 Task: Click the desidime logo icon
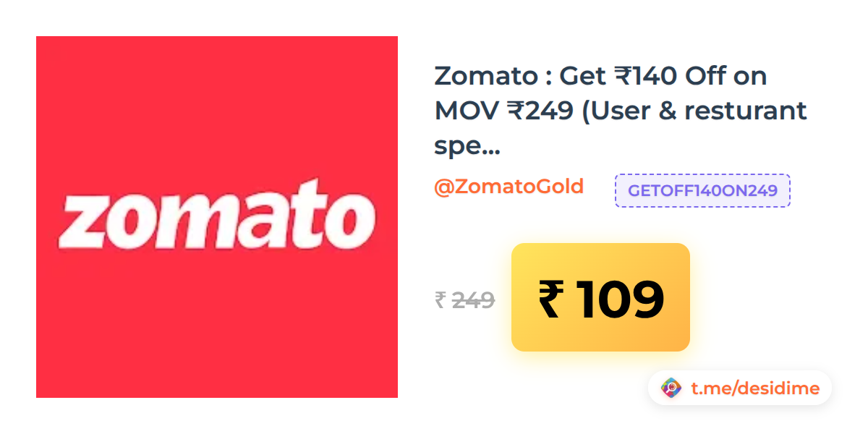pyautogui.click(x=672, y=388)
